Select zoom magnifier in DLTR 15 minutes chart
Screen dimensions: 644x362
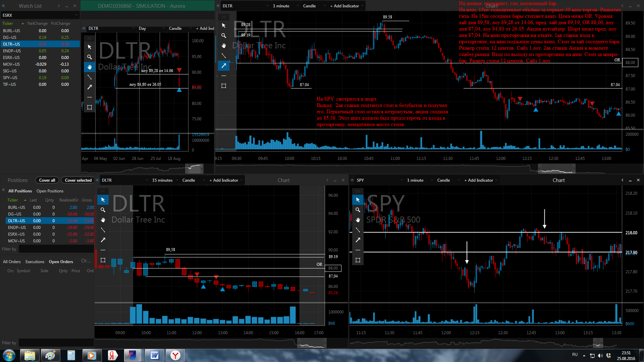[103, 210]
